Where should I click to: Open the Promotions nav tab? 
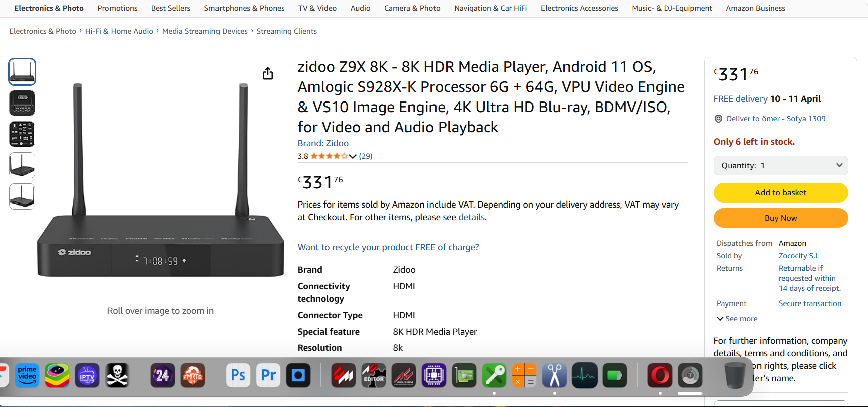[118, 8]
